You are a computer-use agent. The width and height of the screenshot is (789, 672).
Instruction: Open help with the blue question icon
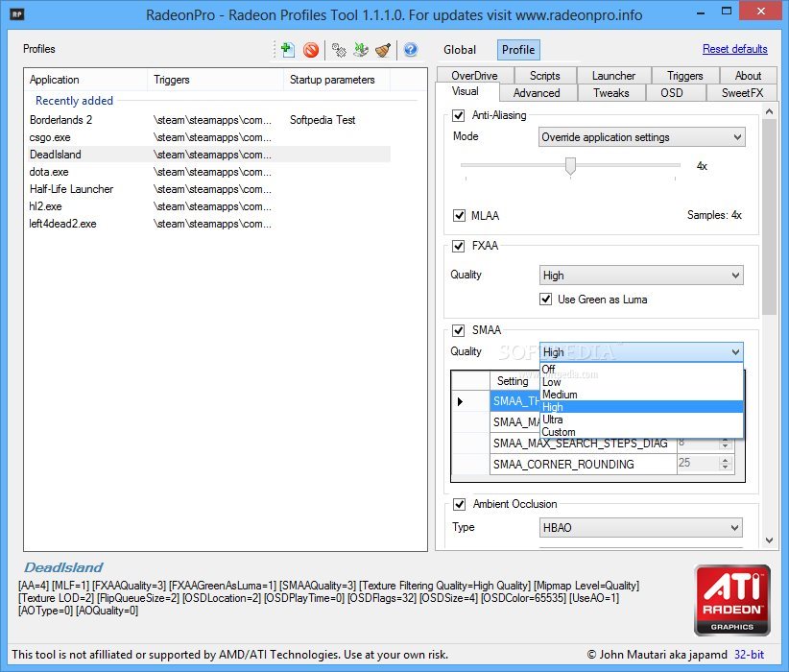411,49
